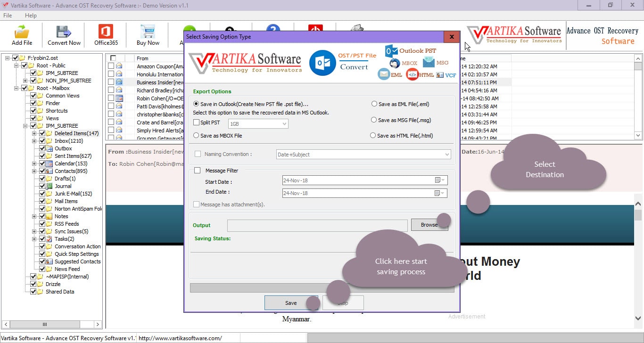The image size is (644, 343).
Task: Click the HTML format icon in dialog
Action: pyautogui.click(x=413, y=74)
